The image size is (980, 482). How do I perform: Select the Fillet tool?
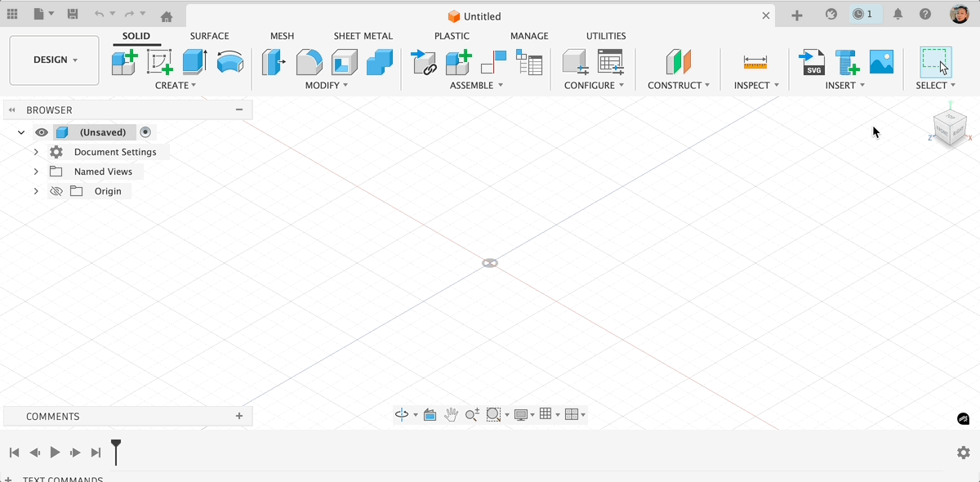coord(309,62)
